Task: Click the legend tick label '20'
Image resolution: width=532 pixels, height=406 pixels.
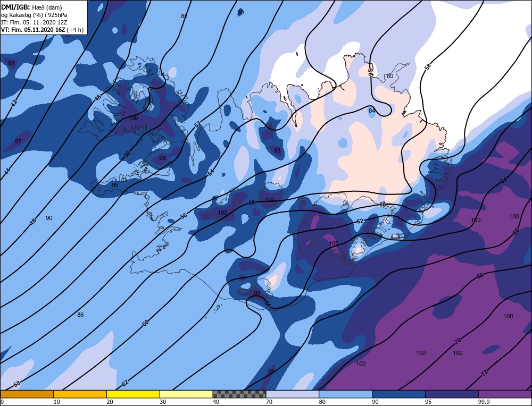Action: point(110,402)
